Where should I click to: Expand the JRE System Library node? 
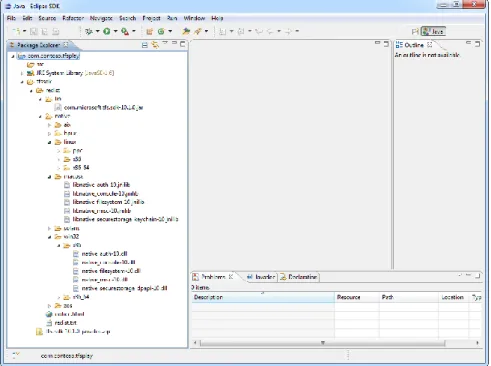(22, 73)
